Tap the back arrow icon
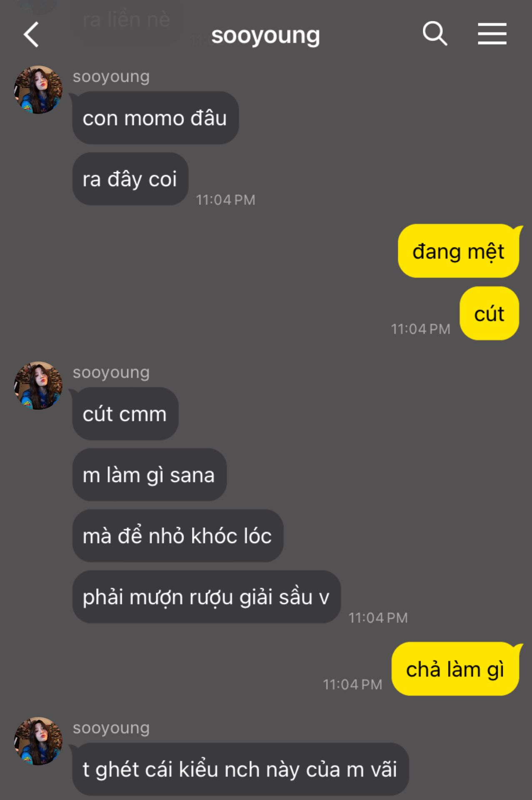 [31, 35]
